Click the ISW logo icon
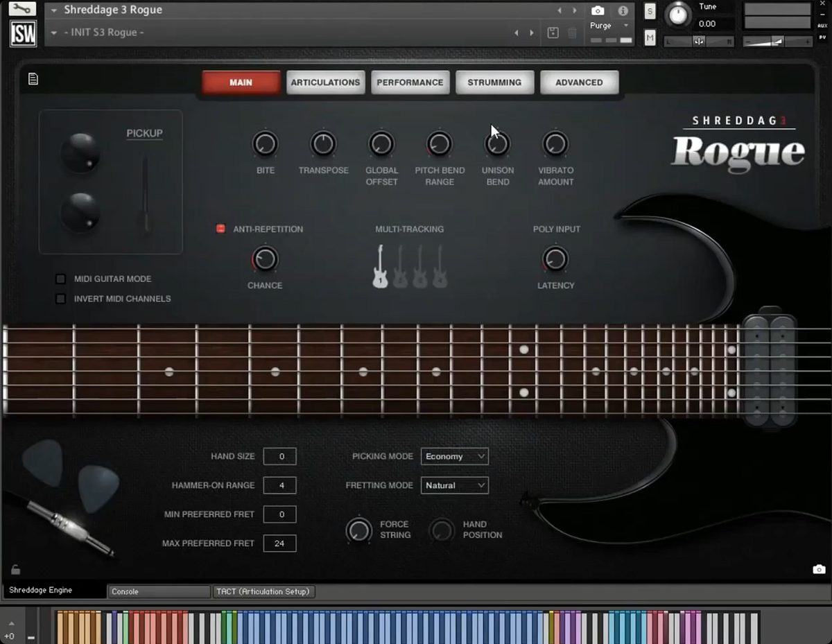 coord(23,33)
